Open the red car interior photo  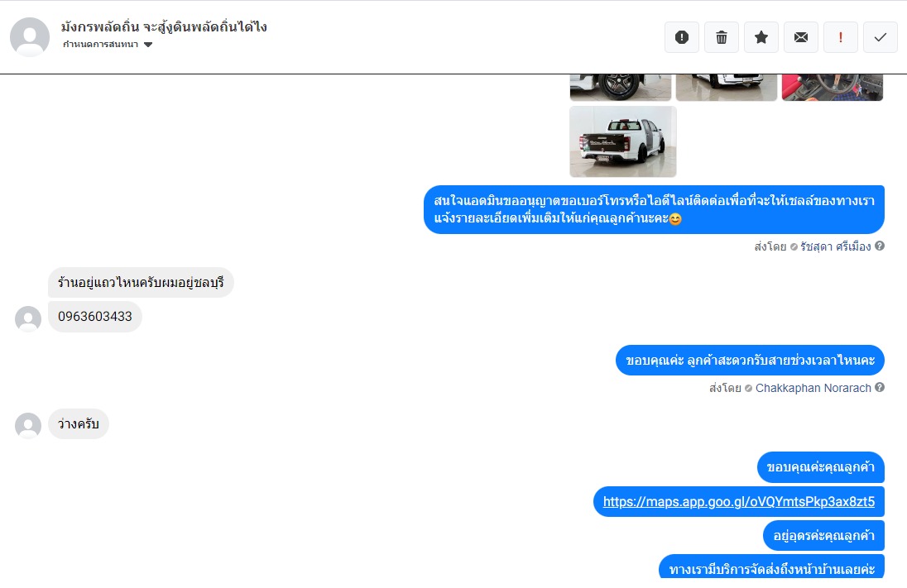tap(833, 88)
